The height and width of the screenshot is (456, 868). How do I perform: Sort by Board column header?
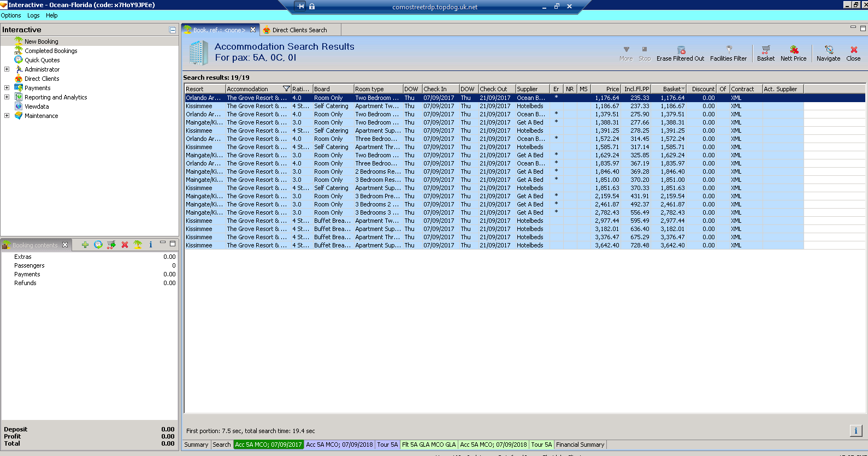pyautogui.click(x=333, y=89)
